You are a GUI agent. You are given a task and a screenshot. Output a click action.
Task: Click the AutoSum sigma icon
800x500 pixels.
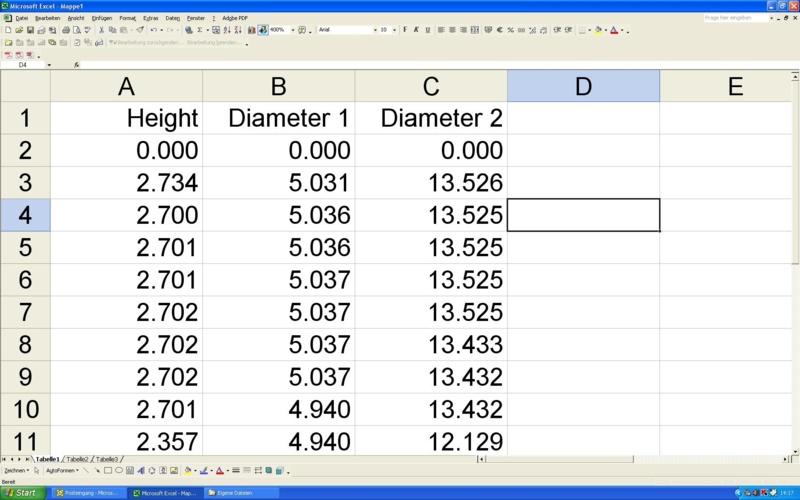pos(200,30)
